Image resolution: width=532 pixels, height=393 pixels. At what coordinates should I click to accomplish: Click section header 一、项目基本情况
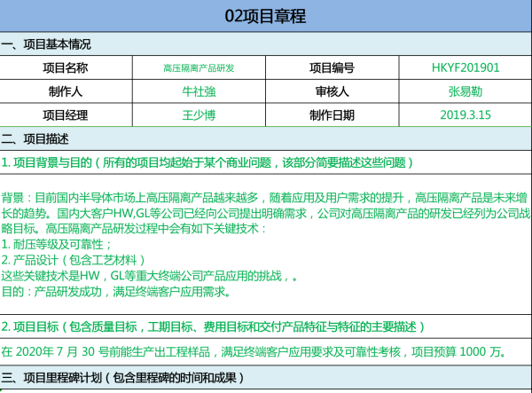(265, 44)
